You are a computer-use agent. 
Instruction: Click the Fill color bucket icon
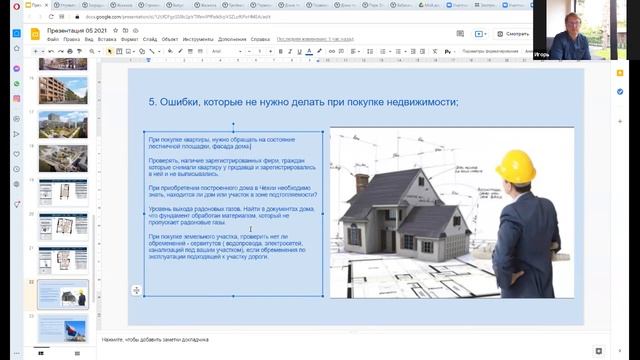click(x=170, y=51)
